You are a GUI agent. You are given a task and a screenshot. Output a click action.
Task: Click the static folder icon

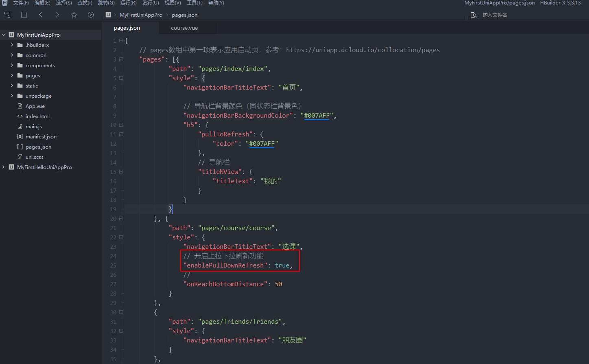click(20, 86)
